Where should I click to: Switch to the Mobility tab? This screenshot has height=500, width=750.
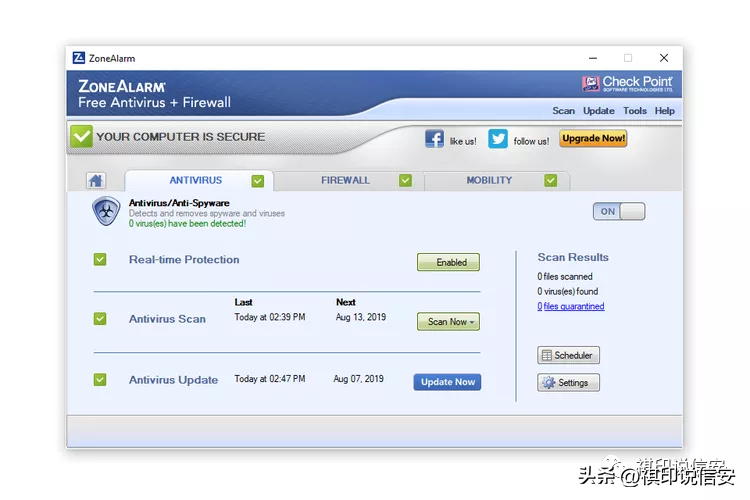coord(490,181)
